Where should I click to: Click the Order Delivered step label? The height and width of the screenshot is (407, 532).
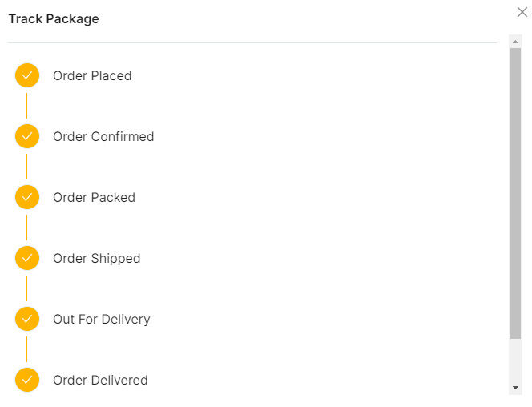(x=100, y=381)
